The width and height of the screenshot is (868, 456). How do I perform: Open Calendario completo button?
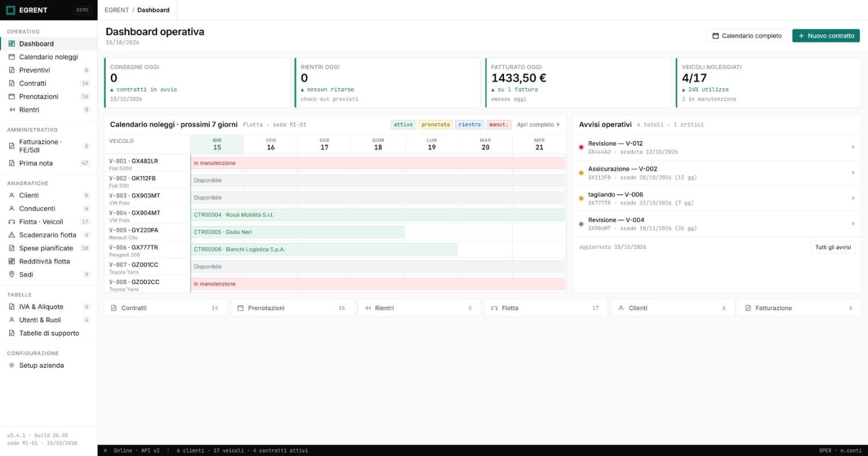(747, 36)
